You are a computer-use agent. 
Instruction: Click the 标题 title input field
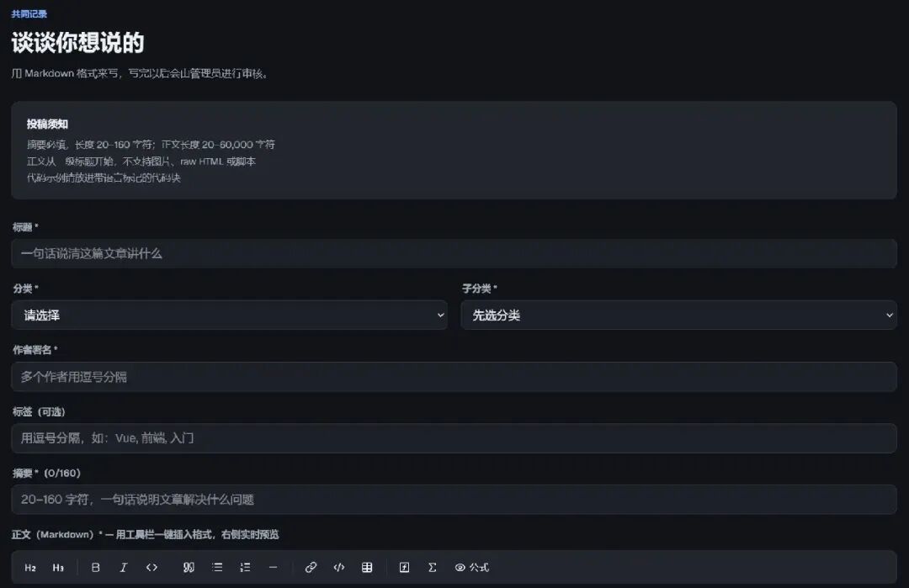click(x=454, y=253)
